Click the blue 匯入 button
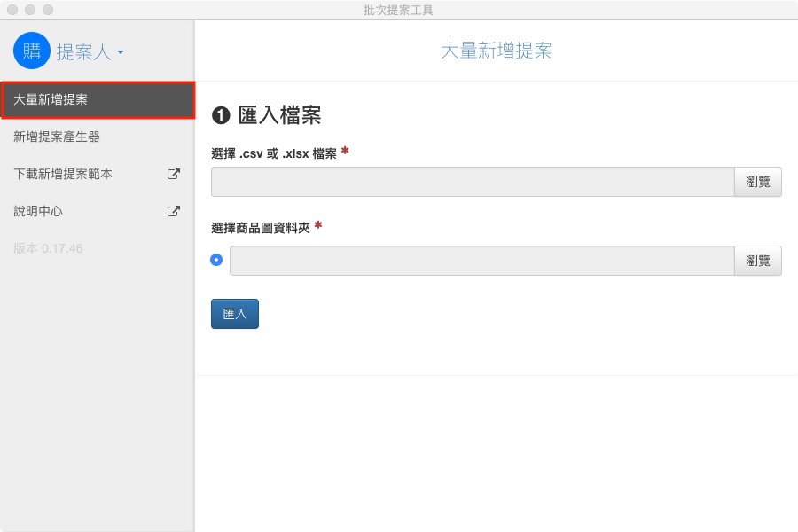This screenshot has height=532, width=798. (x=235, y=314)
